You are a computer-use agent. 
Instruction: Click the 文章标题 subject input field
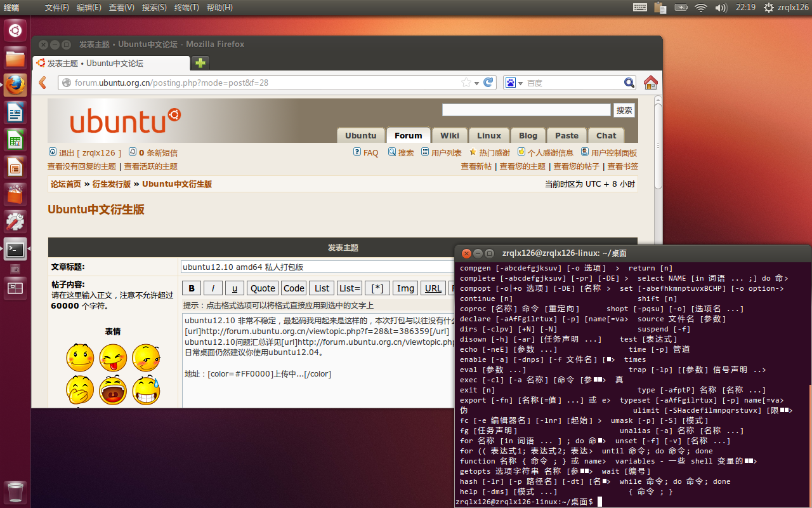click(x=317, y=267)
